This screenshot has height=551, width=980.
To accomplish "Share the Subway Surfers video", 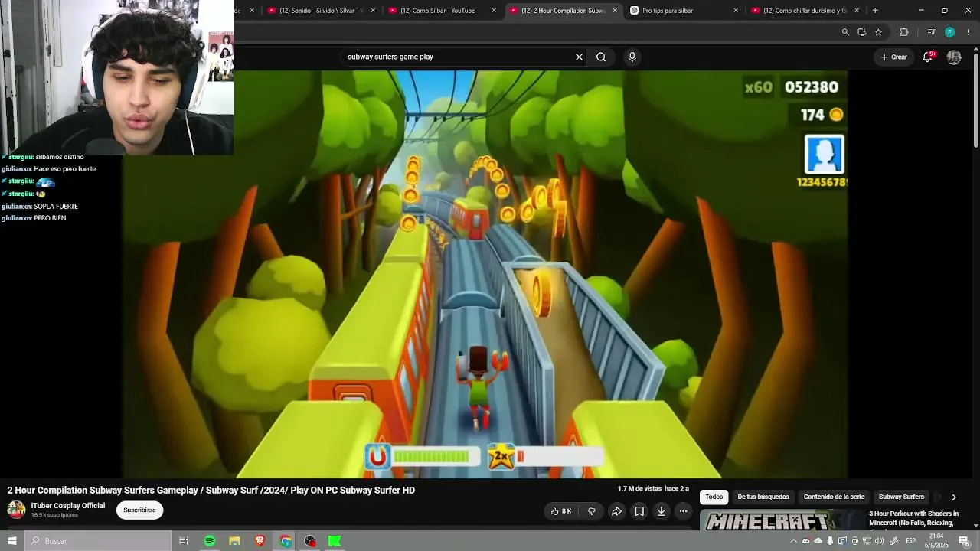I will click(616, 511).
